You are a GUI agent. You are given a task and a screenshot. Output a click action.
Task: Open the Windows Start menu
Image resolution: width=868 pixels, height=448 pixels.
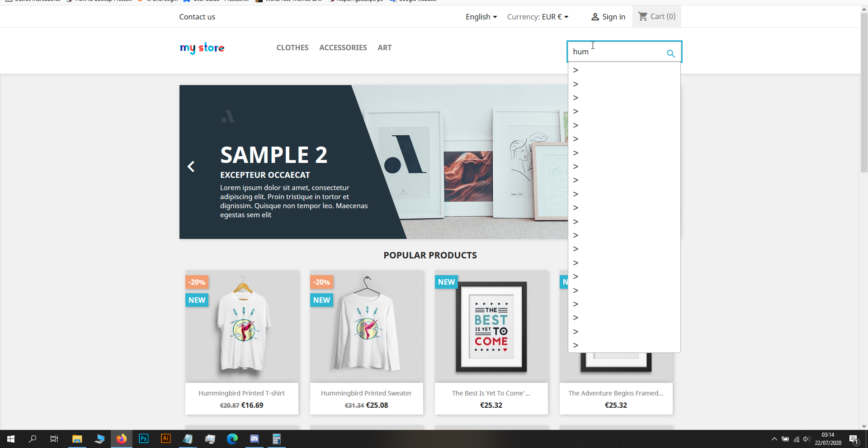[x=11, y=439]
